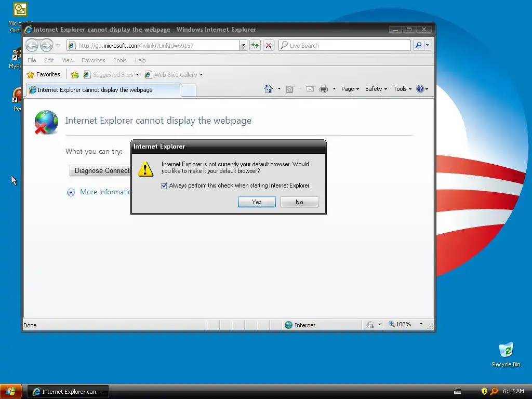The height and width of the screenshot is (399, 532).
Task: Click the Live Search input box
Action: [344, 46]
